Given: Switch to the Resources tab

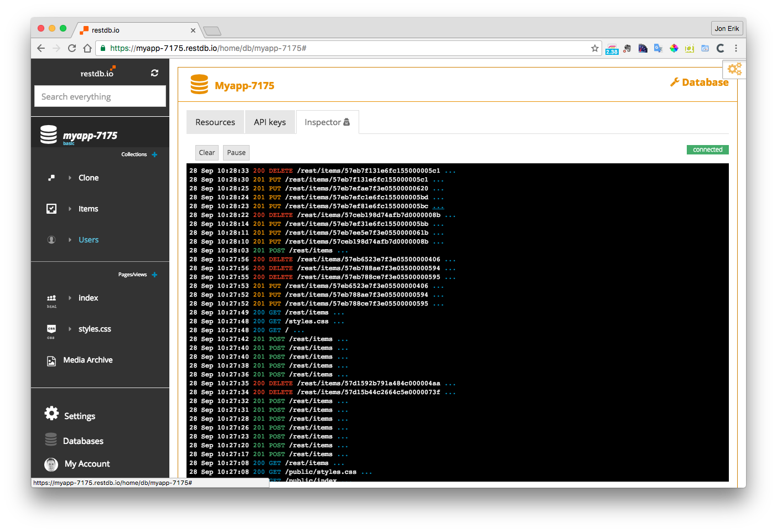Looking at the screenshot, I should point(215,122).
